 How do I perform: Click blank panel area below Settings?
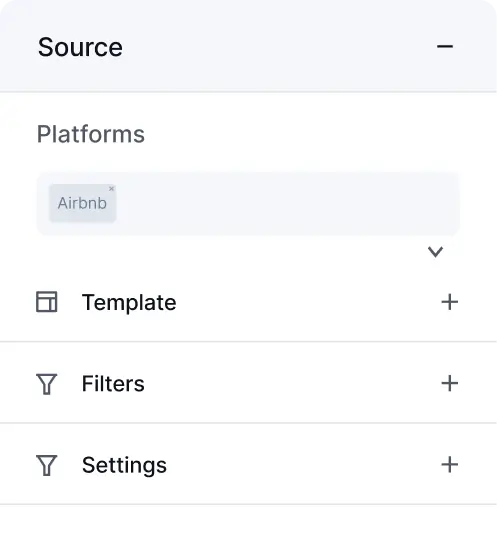[248, 525]
